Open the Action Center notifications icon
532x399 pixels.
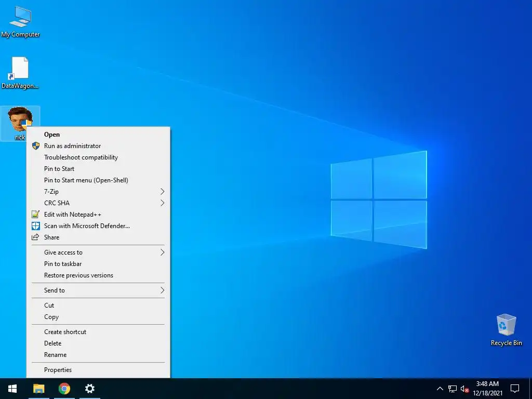515,389
